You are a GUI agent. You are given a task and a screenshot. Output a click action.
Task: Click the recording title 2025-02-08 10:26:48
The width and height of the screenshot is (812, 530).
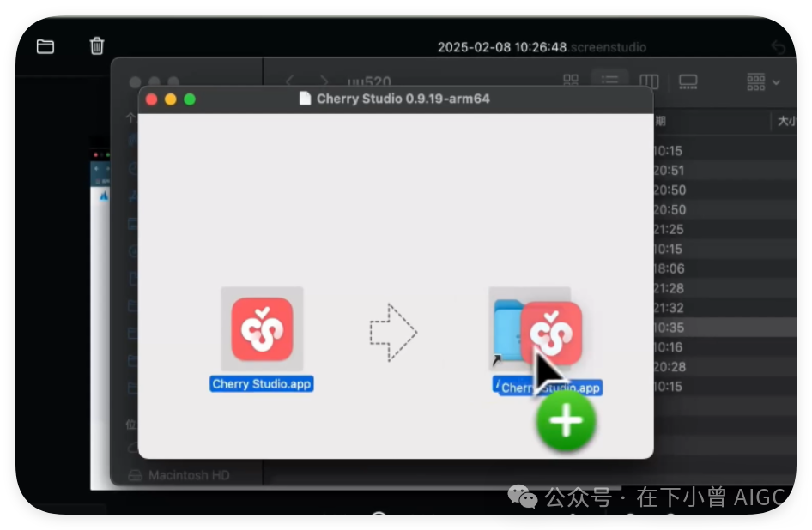pos(502,47)
